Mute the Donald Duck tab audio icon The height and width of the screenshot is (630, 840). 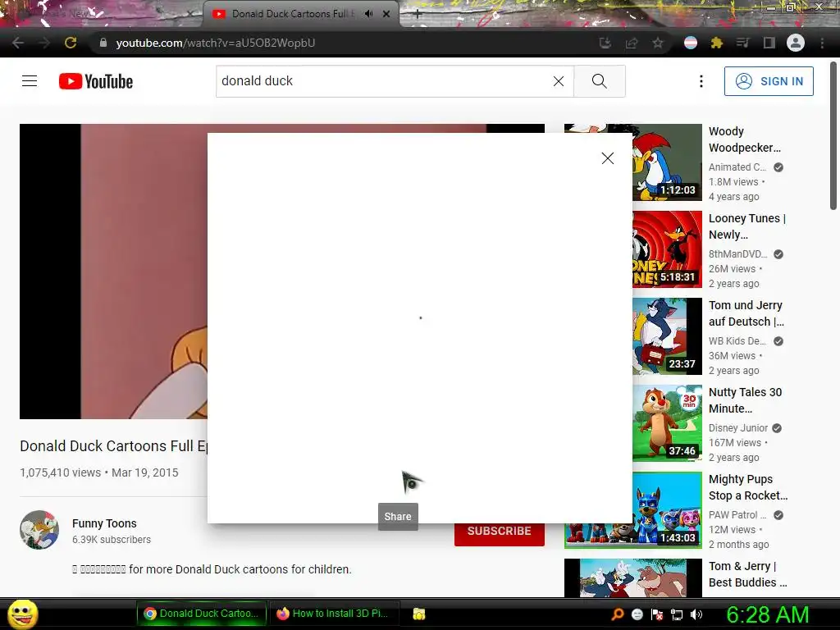tap(368, 14)
